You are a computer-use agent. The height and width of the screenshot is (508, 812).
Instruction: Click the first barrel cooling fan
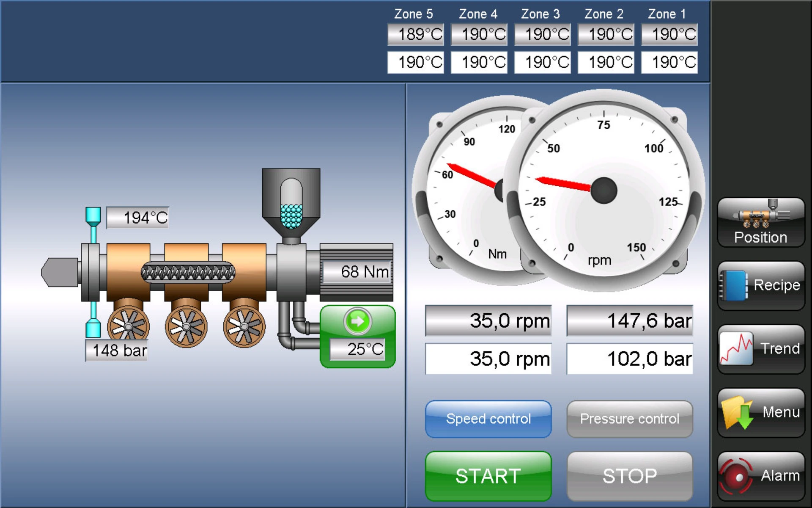pos(128,326)
